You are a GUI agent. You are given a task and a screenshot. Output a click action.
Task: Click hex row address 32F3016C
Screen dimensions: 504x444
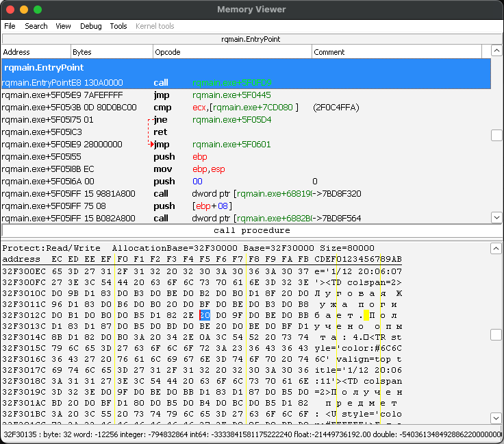pos(24,359)
